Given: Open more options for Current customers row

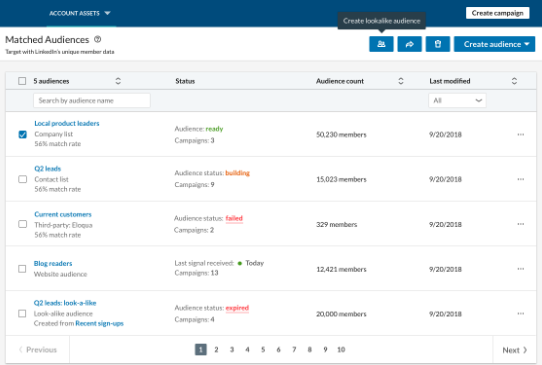Looking at the screenshot, I should pyautogui.click(x=521, y=224).
